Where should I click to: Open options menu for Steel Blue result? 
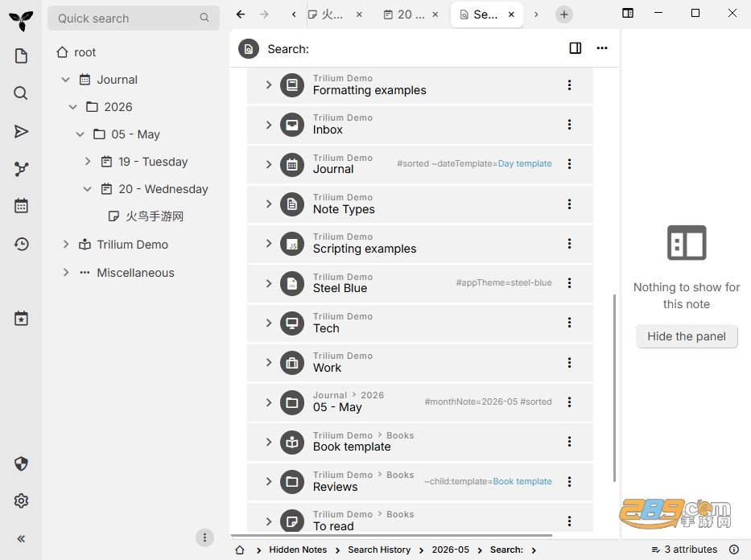(x=569, y=283)
